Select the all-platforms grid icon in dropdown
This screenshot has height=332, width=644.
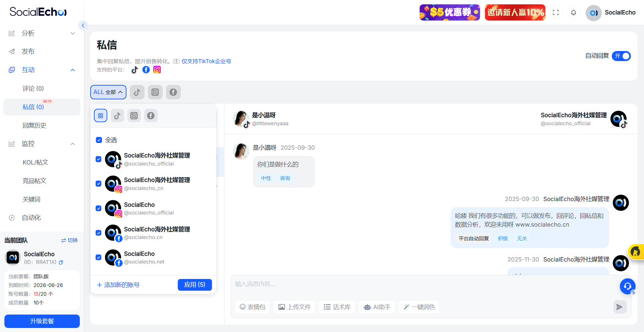click(x=101, y=115)
